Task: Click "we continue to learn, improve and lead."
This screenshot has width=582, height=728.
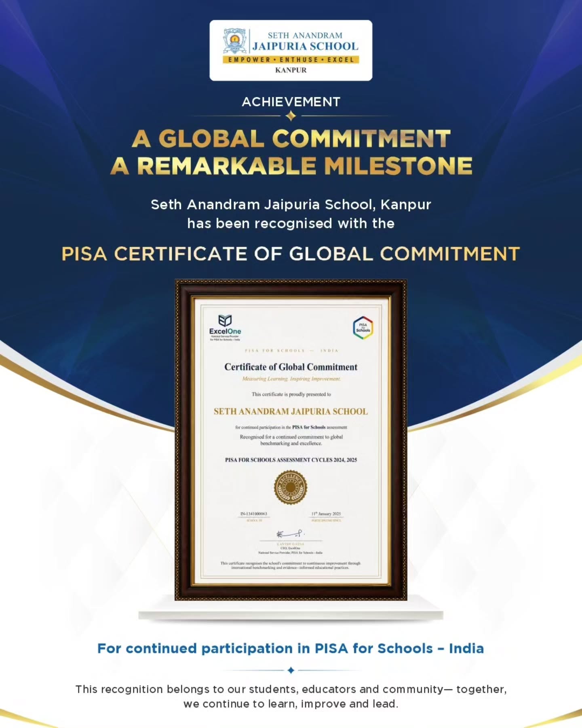Action: (291, 704)
